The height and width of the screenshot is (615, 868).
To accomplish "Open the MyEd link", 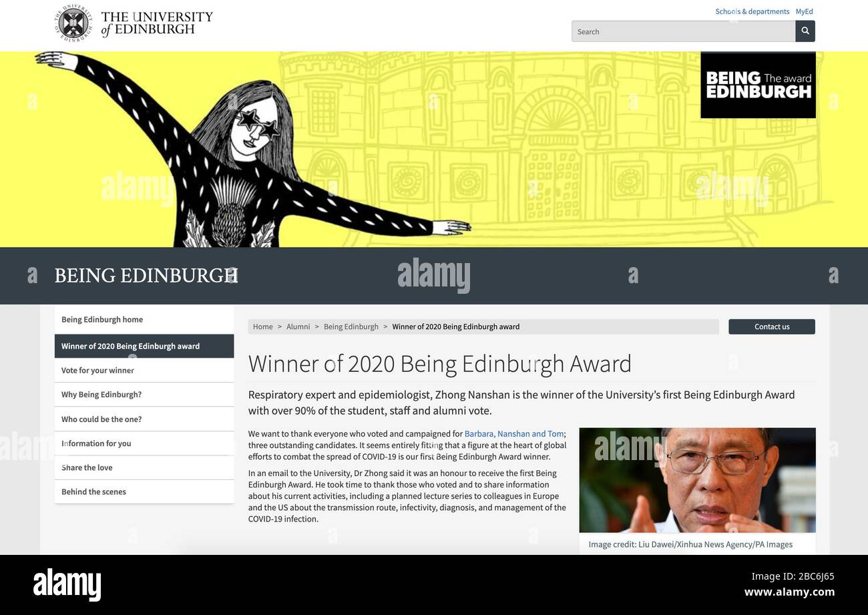I will 804,11.
